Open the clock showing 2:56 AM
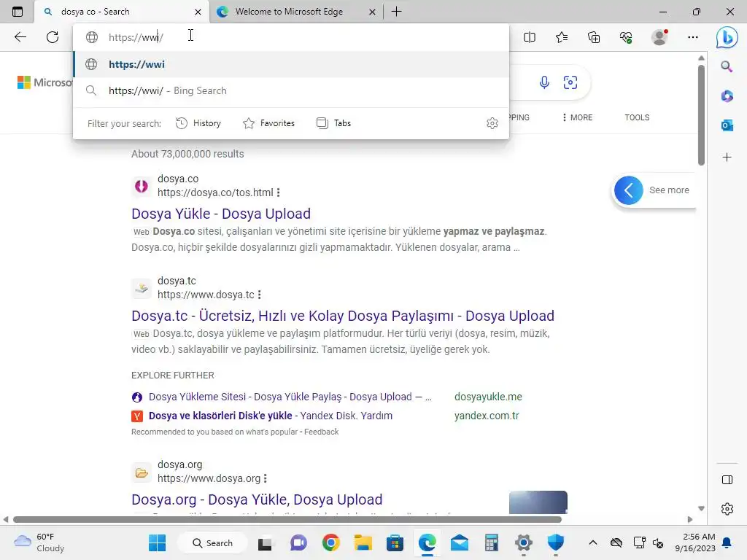747x560 pixels. 695,542
